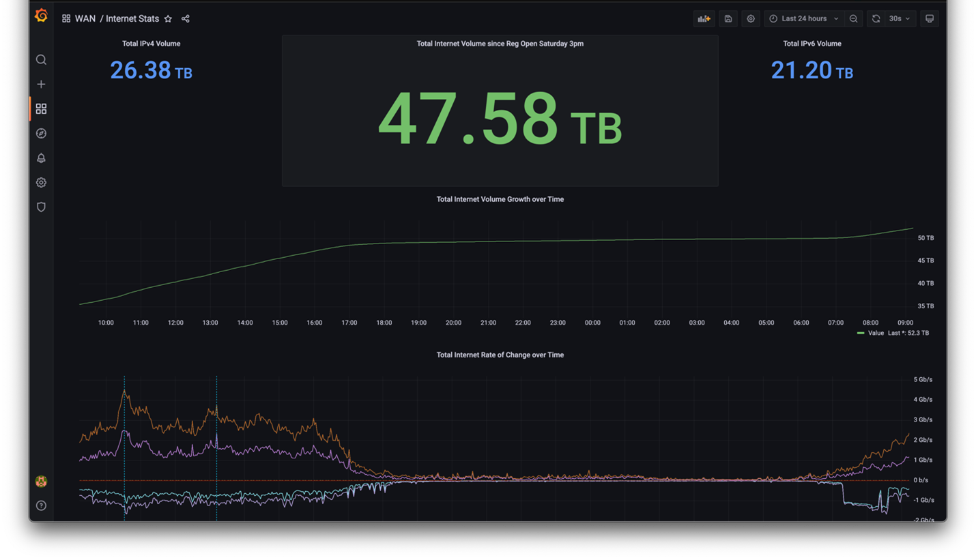Open the Alerting bell icon

click(x=41, y=158)
